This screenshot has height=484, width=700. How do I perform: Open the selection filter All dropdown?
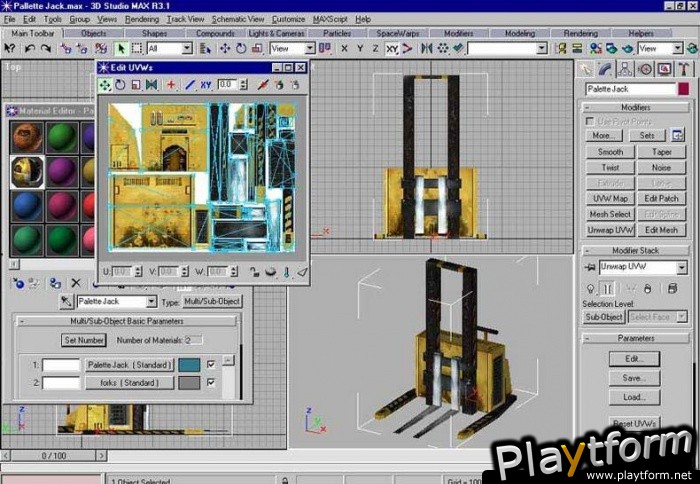(x=188, y=48)
